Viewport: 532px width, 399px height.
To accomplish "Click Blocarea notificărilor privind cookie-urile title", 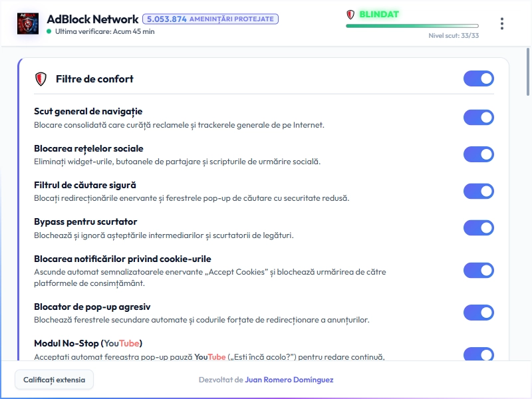I will [122, 259].
